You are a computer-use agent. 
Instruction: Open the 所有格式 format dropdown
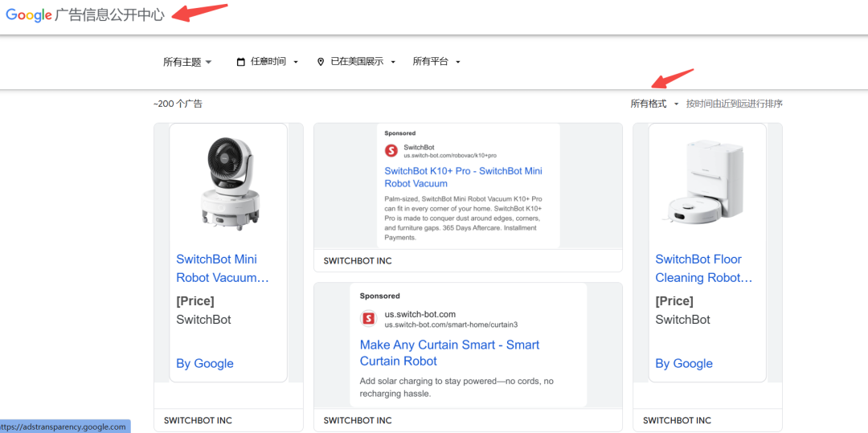(x=654, y=104)
